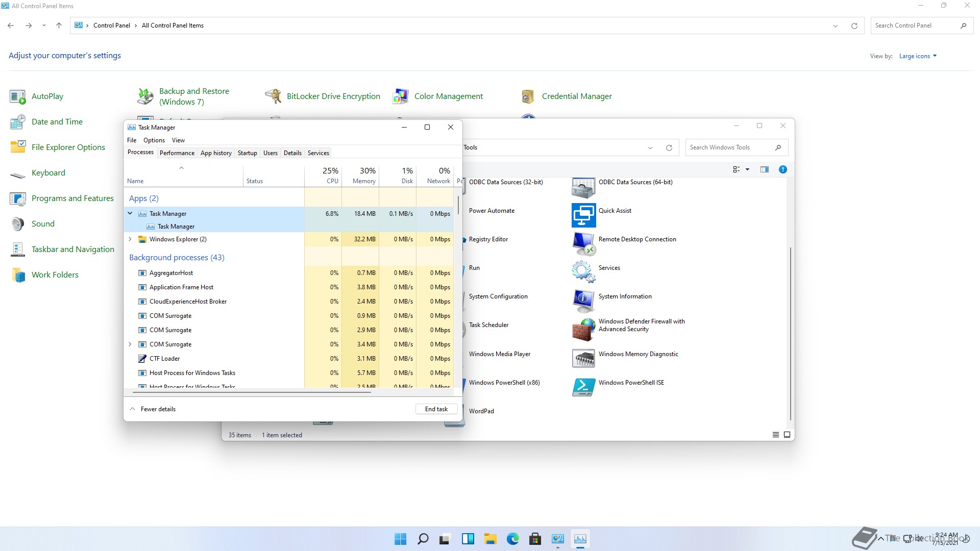Switch to Details tab
The width and height of the screenshot is (980, 551).
click(292, 153)
